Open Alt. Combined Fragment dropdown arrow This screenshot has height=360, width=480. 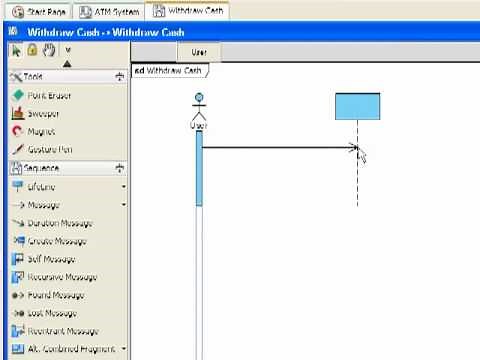click(x=124, y=349)
